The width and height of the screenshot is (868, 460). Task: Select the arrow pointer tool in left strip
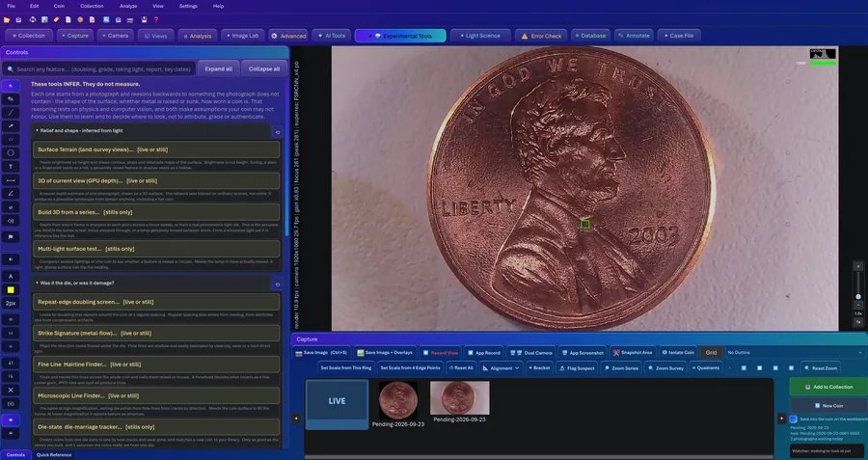(x=11, y=86)
